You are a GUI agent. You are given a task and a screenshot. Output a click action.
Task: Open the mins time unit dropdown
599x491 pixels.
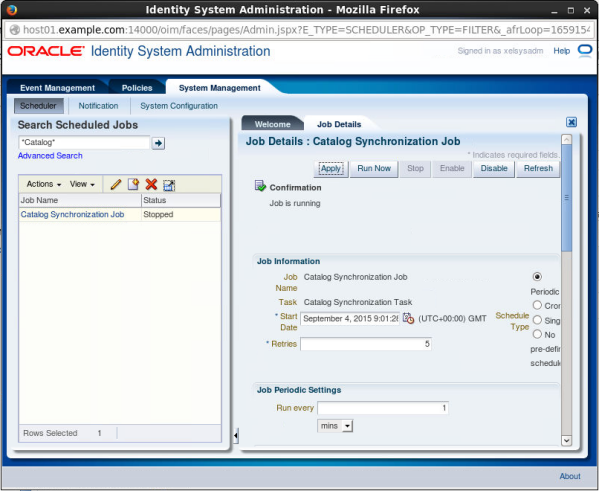point(335,426)
